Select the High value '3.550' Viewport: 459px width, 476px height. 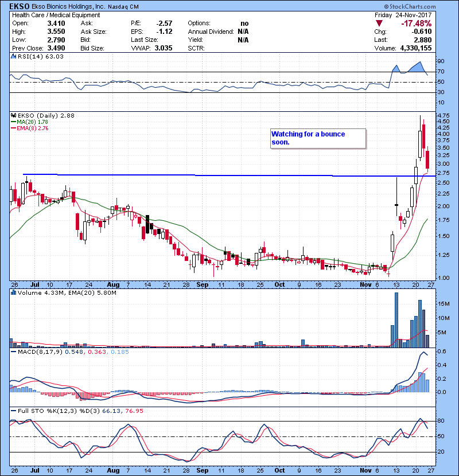point(56,32)
